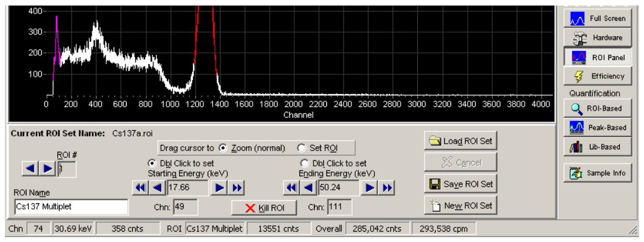Select Set ROI drag cursor mode
Viewport: 644px width, 242px height.
pyautogui.click(x=302, y=148)
